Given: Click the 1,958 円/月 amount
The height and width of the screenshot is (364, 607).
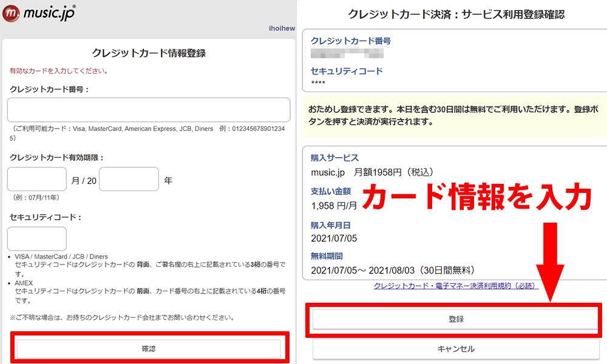Looking at the screenshot, I should (x=334, y=206).
